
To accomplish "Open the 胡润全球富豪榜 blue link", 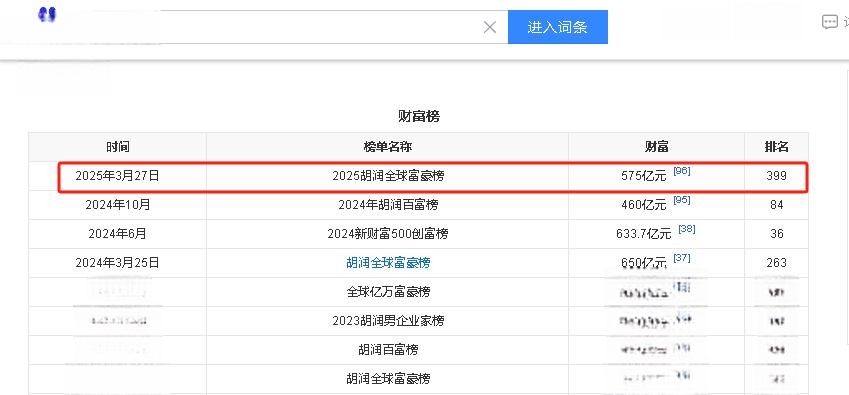I will click(x=388, y=263).
